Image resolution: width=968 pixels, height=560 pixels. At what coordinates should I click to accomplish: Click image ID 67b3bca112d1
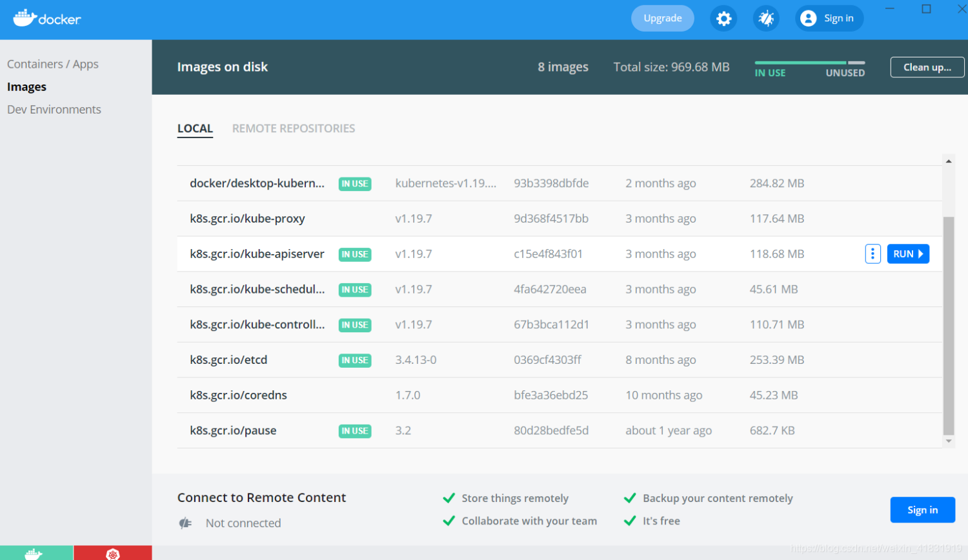pyautogui.click(x=551, y=325)
